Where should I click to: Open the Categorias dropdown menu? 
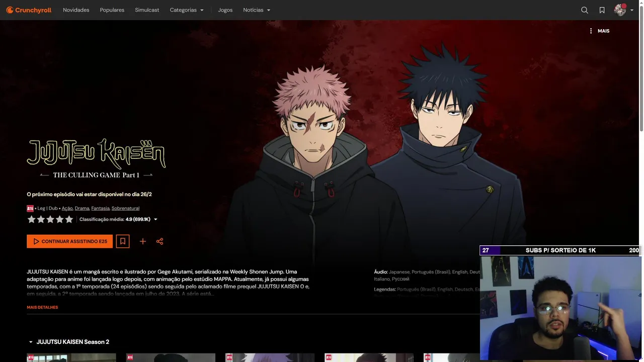[x=187, y=10]
